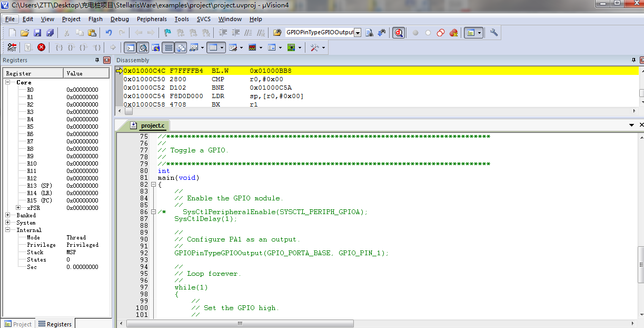Viewport: 644px width, 328px height.
Task: Toggle the Start/Stop Debug Session button
Action: [399, 33]
